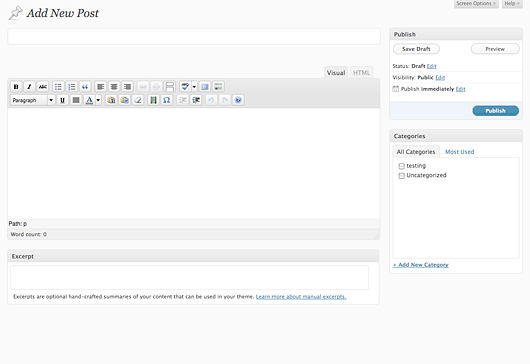The width and height of the screenshot is (530, 364).
Task: Justify text with the align full icon
Action: click(76, 100)
